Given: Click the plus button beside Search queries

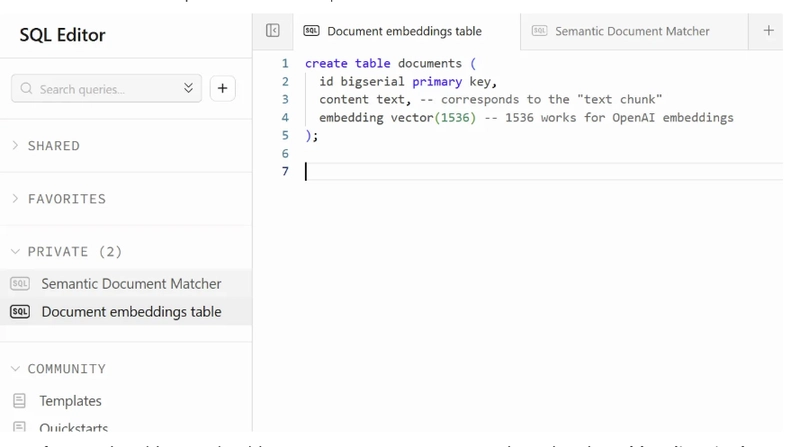Looking at the screenshot, I should pyautogui.click(x=222, y=89).
